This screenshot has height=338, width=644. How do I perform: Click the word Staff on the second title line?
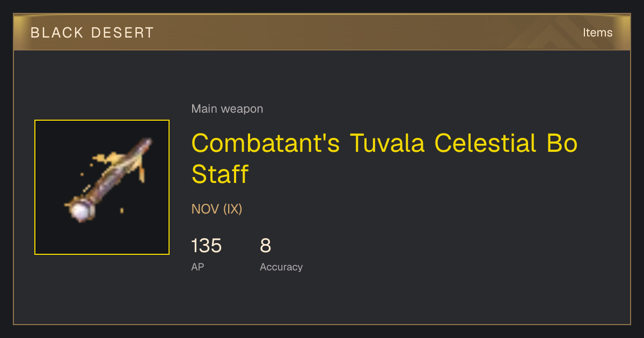pos(220,174)
